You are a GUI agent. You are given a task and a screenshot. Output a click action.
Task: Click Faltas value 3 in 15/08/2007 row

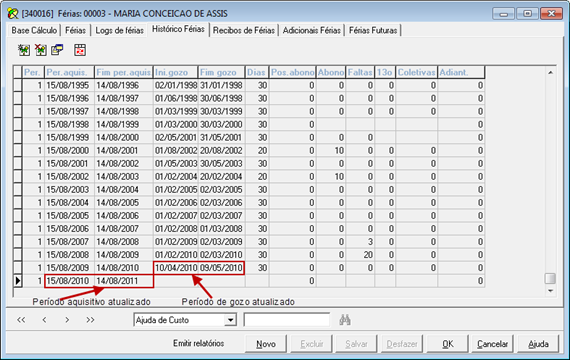pos(360,241)
